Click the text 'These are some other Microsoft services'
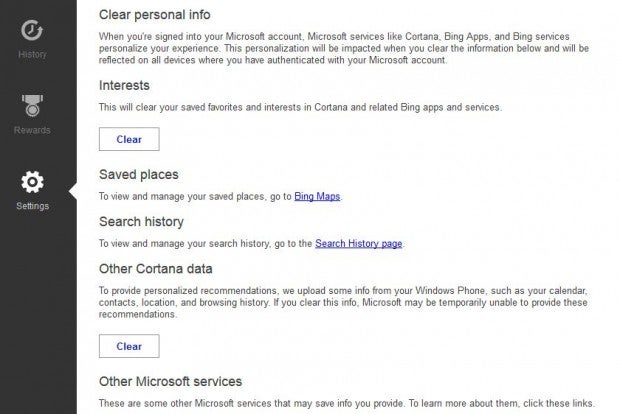Image resolution: width=620 pixels, height=414 pixels. pyautogui.click(x=185, y=403)
